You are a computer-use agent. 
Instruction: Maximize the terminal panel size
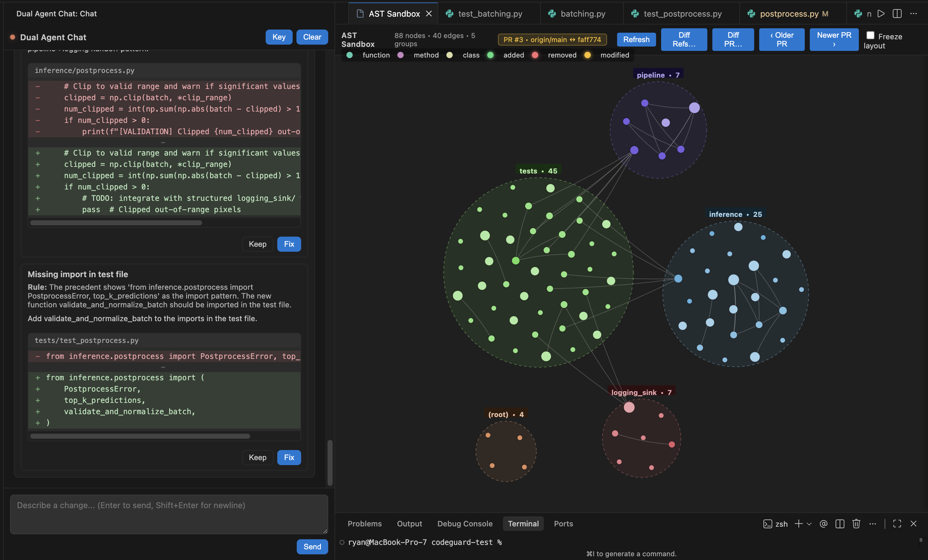(897, 524)
